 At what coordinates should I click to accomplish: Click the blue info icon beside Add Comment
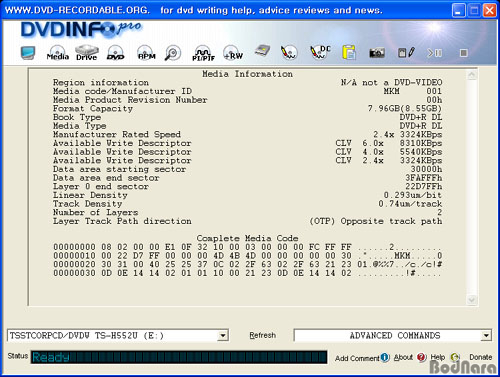385,357
